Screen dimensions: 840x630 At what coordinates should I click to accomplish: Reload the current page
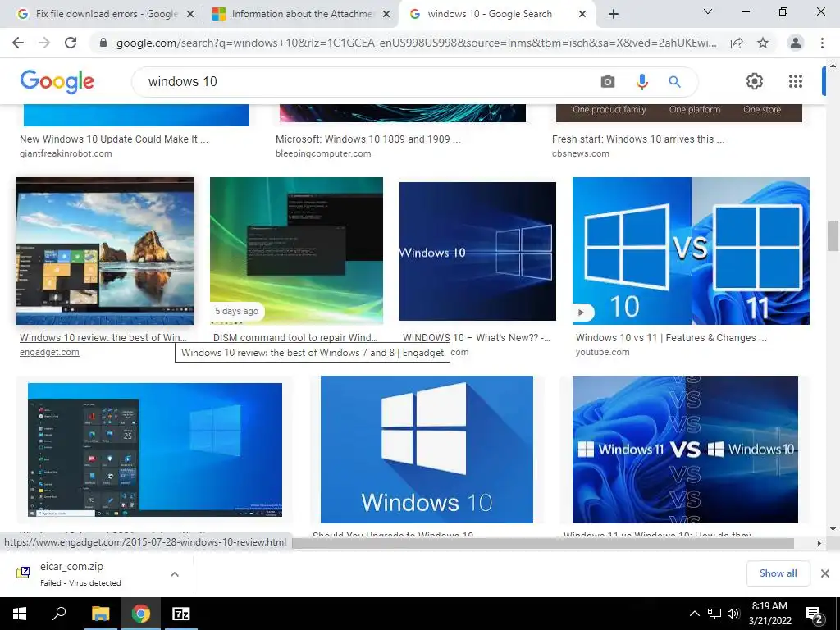71,43
